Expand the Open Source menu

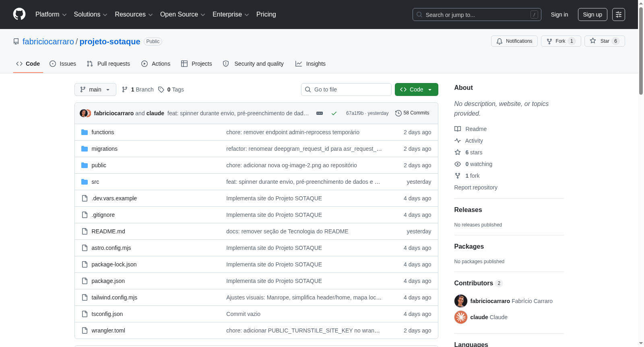click(x=183, y=15)
